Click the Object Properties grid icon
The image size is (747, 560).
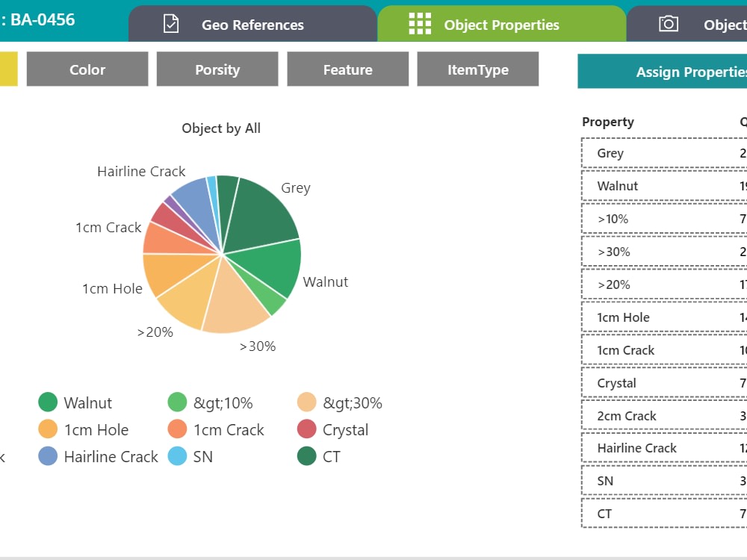coord(420,24)
